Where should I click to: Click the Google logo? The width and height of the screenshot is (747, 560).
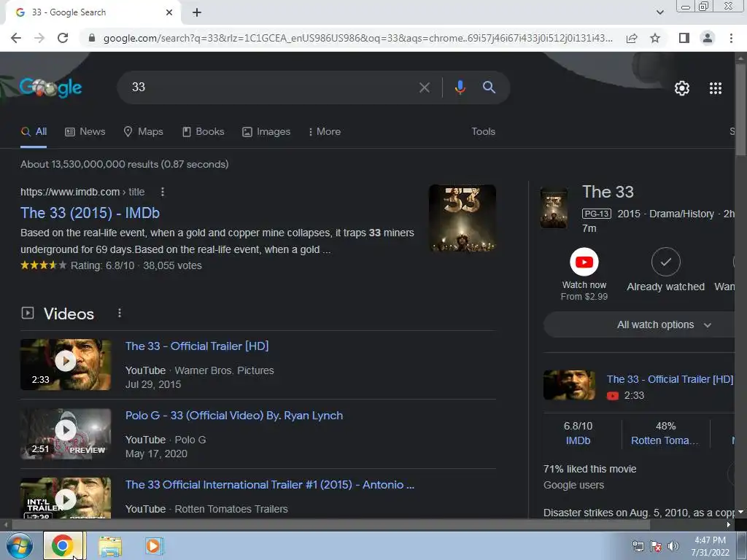tap(50, 87)
